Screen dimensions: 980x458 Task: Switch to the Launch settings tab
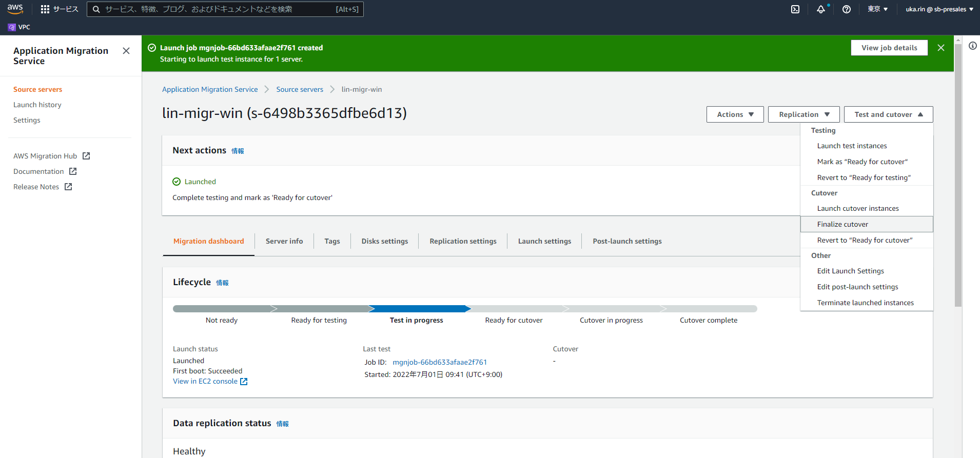(544, 241)
